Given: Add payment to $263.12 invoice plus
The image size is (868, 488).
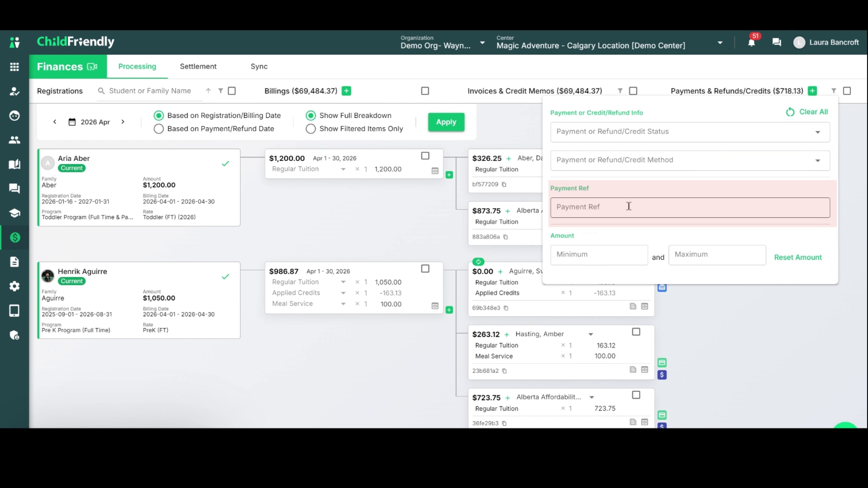Looking at the screenshot, I should point(507,334).
